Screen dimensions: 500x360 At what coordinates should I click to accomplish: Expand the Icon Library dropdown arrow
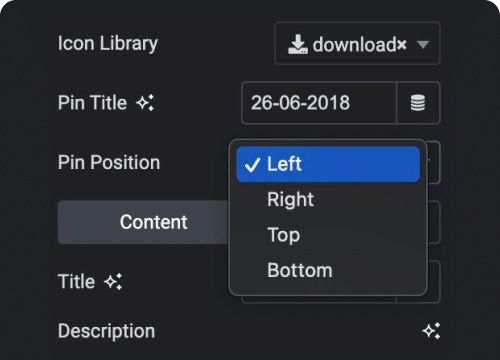click(423, 44)
